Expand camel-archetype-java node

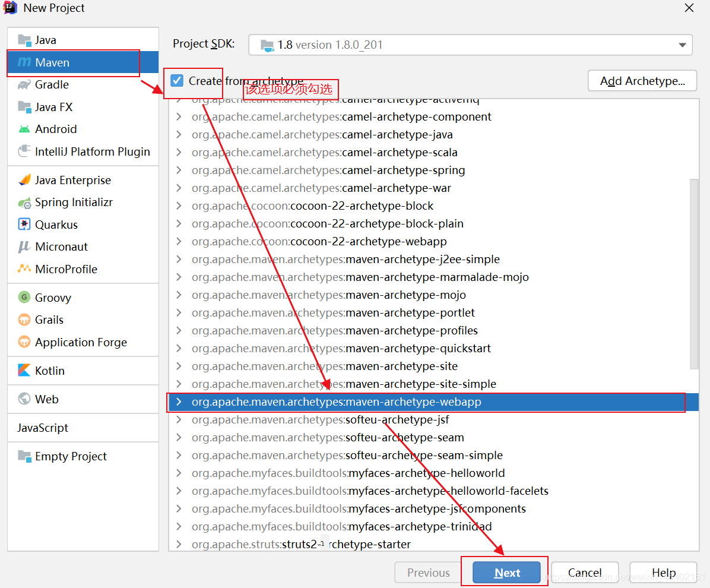(x=179, y=135)
